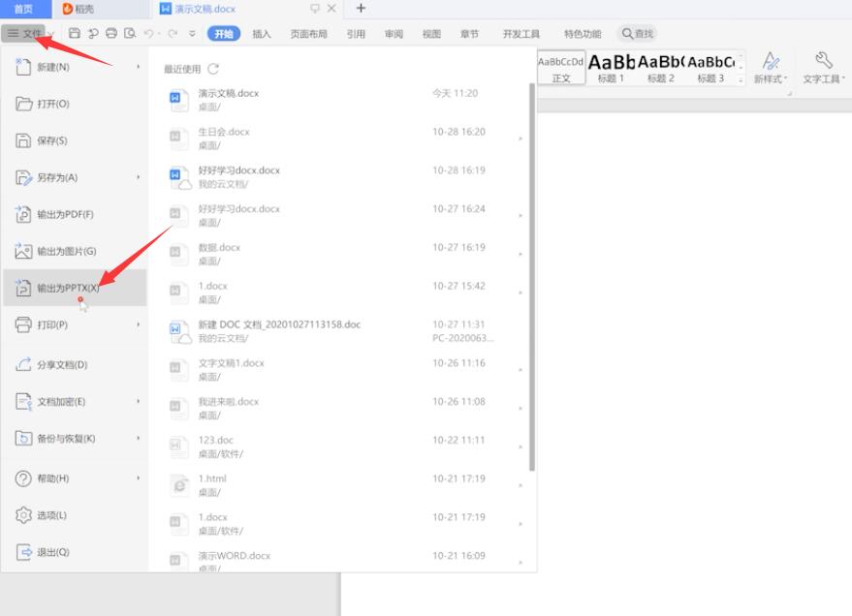Select 新建(N) in the file menu

[x=75, y=67]
